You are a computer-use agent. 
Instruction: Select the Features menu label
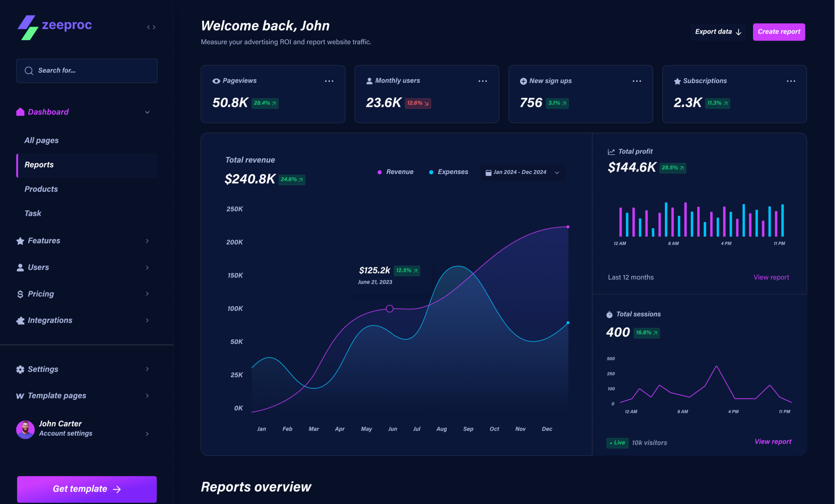44,241
